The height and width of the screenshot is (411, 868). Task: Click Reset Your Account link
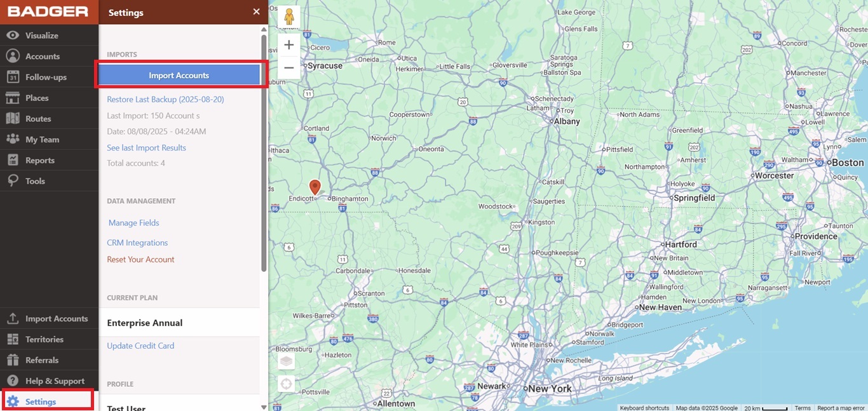(x=140, y=259)
